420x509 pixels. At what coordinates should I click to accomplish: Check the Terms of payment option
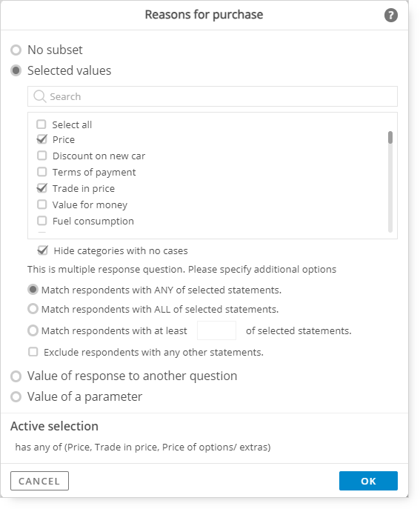(42, 172)
